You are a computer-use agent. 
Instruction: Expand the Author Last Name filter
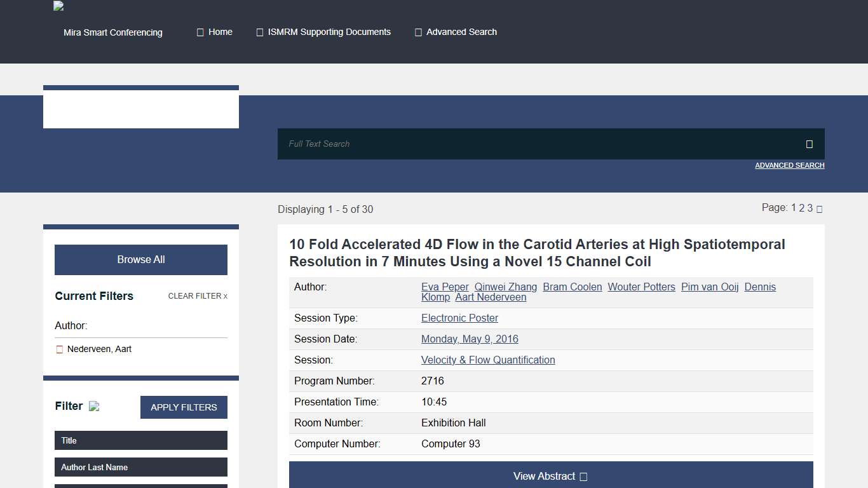pos(140,467)
